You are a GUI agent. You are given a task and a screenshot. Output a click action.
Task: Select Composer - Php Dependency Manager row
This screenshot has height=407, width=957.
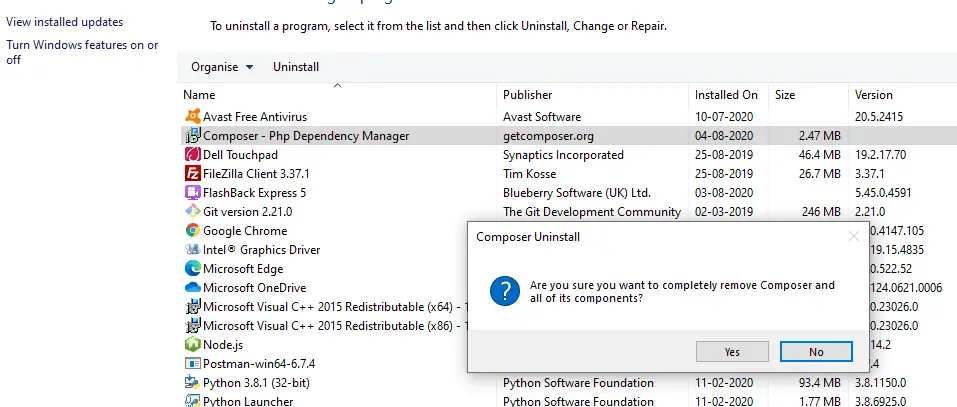569,135
